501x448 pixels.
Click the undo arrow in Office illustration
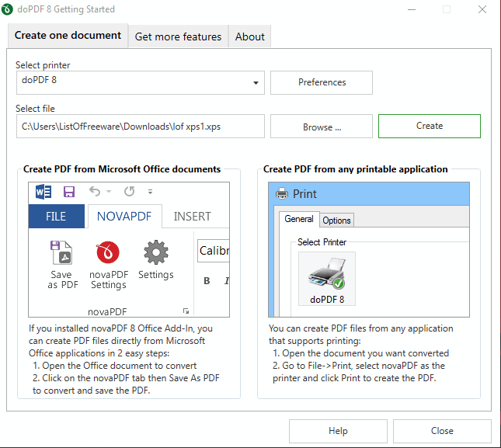(95, 191)
